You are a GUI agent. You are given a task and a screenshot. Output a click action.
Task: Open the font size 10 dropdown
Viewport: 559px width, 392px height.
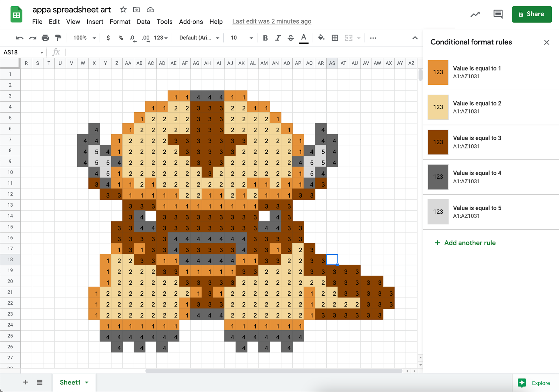242,38
